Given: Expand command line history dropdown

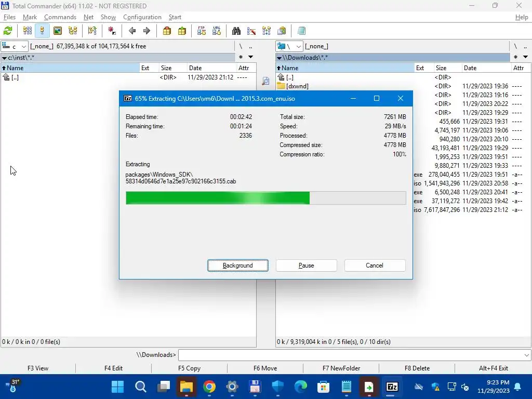Looking at the screenshot, I should 527,355.
